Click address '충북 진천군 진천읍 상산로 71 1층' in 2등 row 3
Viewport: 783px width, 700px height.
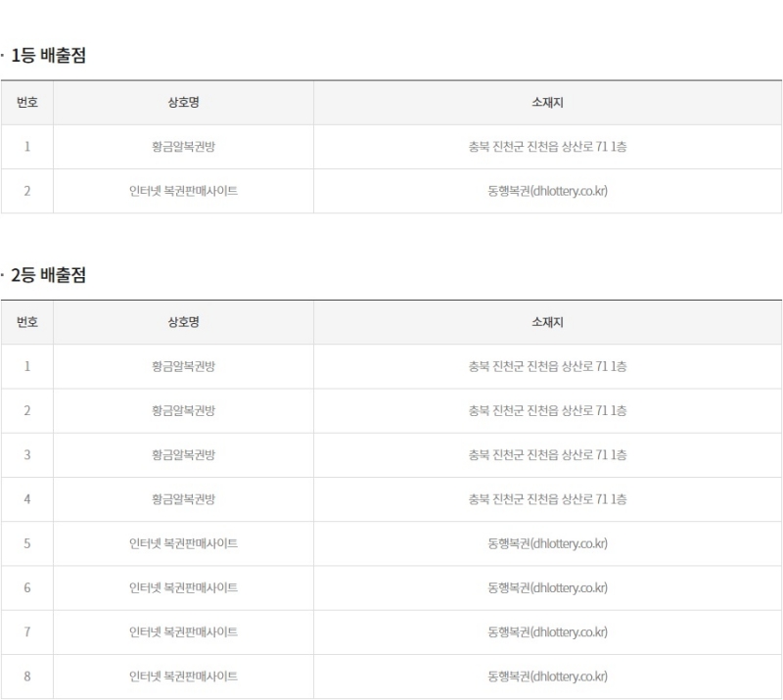click(547, 454)
